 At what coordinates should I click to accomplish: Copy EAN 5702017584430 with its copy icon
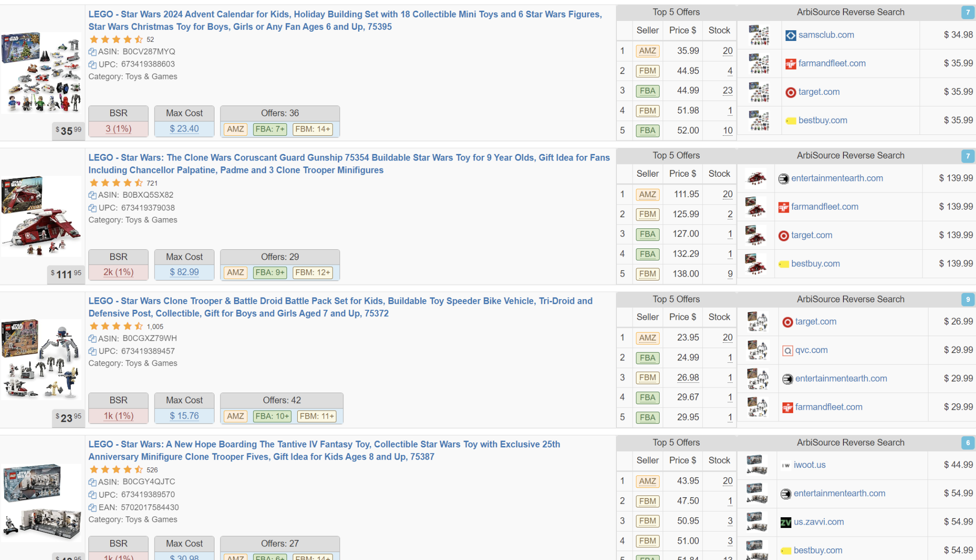tap(93, 507)
